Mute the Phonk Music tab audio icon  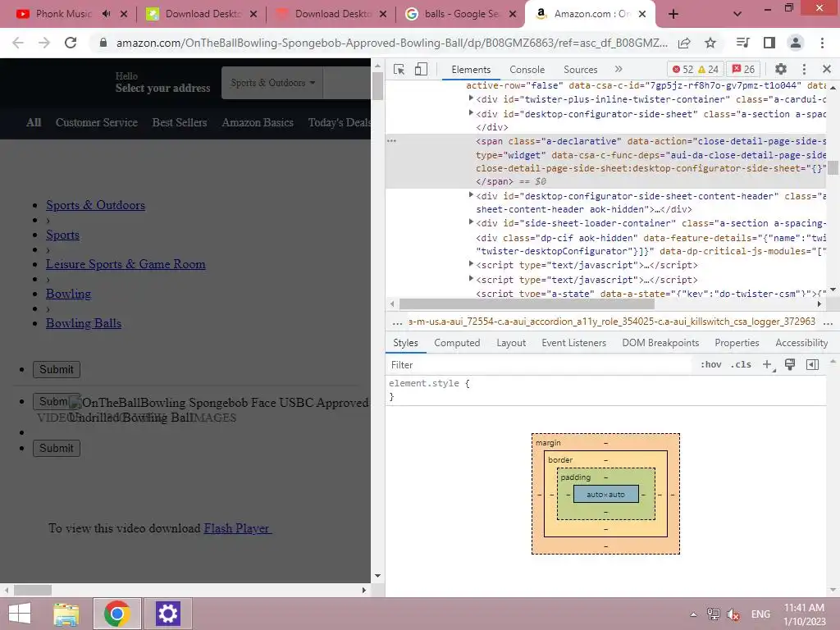[x=106, y=14]
